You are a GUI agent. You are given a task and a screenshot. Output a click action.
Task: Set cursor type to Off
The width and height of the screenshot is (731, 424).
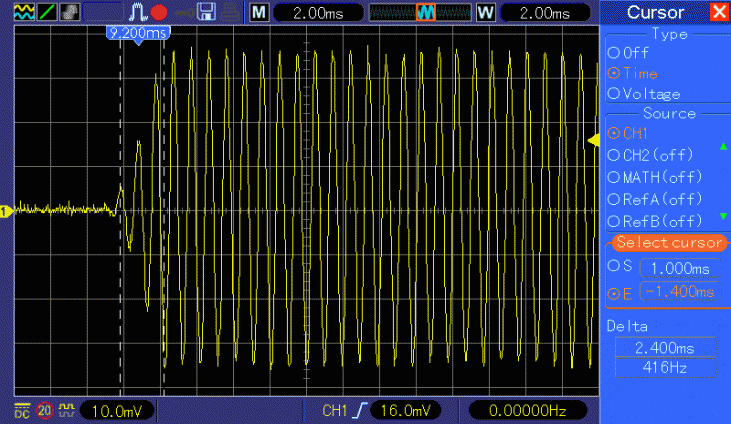[613, 52]
